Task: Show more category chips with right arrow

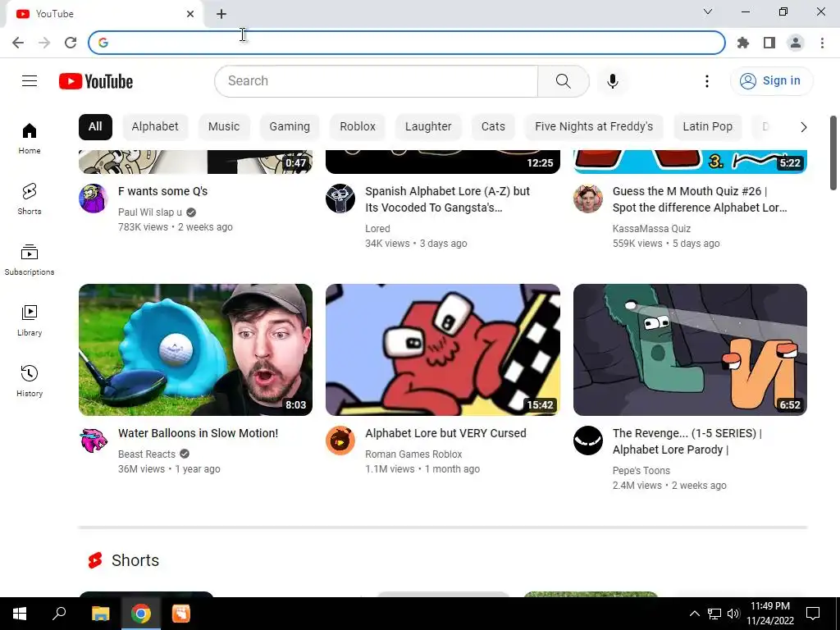Action: (x=803, y=127)
